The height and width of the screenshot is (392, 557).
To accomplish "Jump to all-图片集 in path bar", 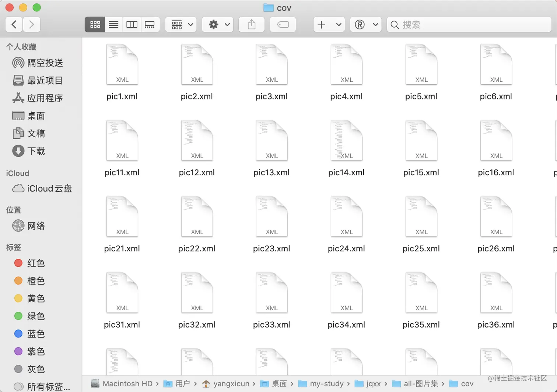I will pyautogui.click(x=415, y=384).
